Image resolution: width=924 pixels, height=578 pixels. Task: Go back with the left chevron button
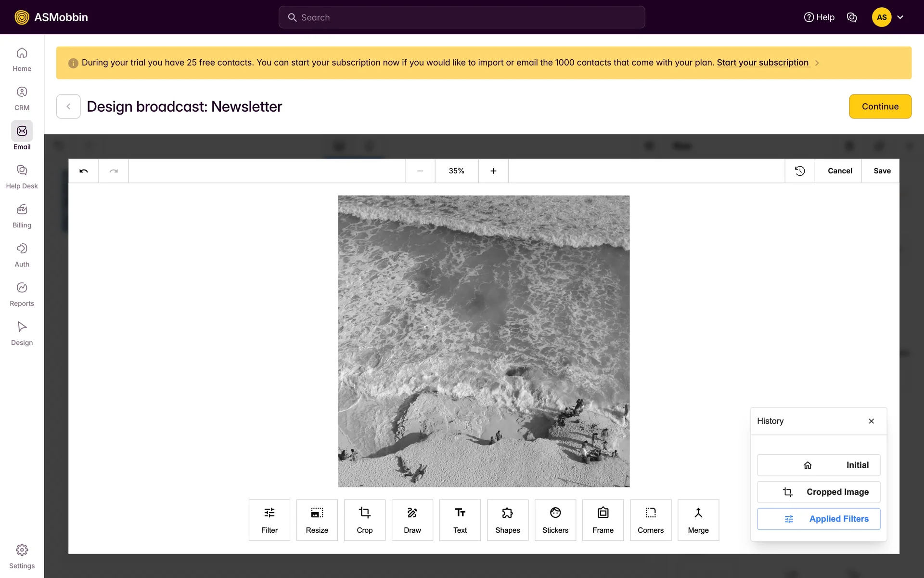pyautogui.click(x=68, y=106)
